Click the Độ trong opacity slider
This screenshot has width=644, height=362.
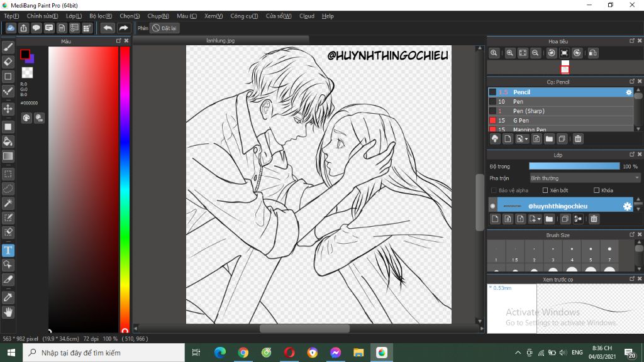[x=574, y=166]
